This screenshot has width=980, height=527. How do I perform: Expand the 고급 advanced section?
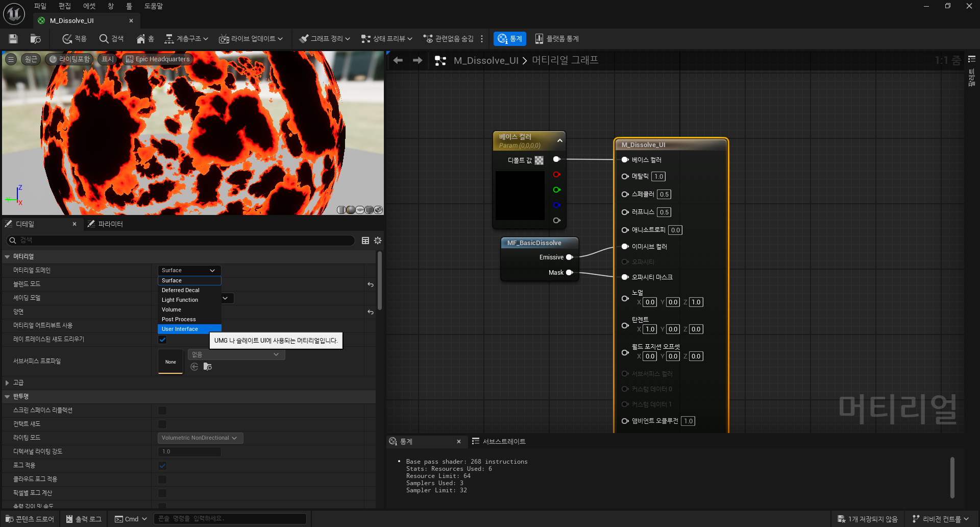7,382
